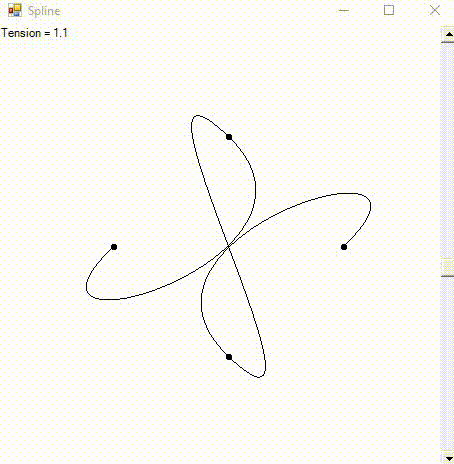Click the vertical scrollbar thumb
The height and width of the screenshot is (464, 454).
click(448, 267)
